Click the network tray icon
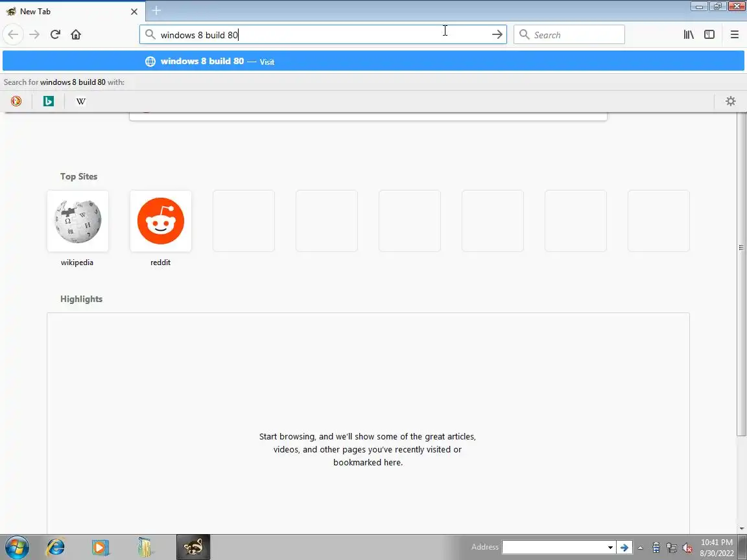Screen dimensions: 747x560 [672, 548]
